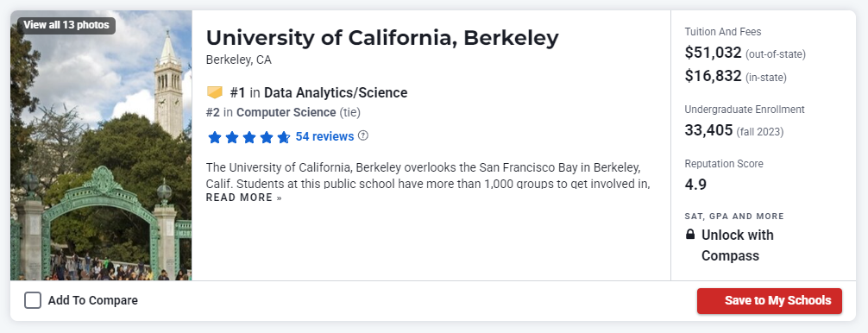Open University of California, Berkeley title link

click(x=382, y=38)
